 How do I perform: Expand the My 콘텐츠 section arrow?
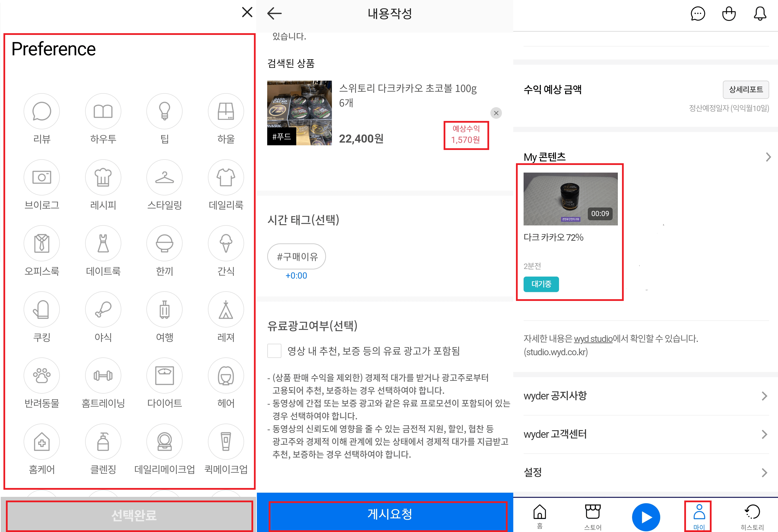click(768, 157)
